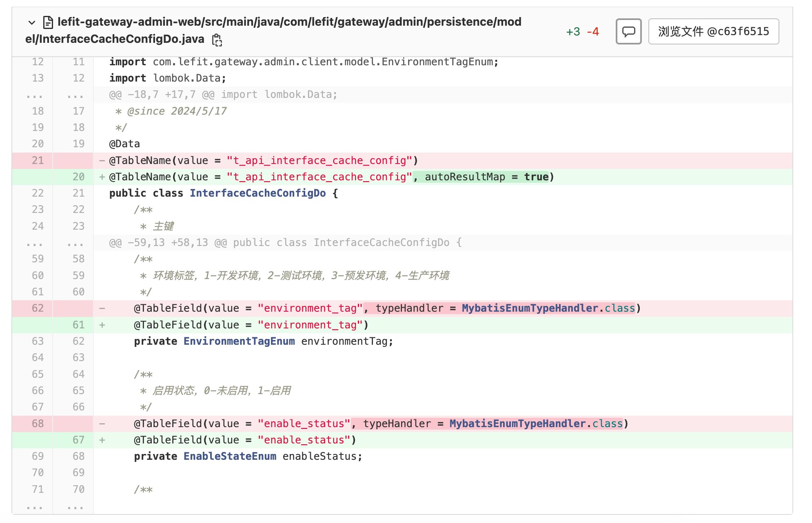Viewport: 812px width, 523px height.
Task: Click the minus marker on removed line 62
Action: click(102, 308)
